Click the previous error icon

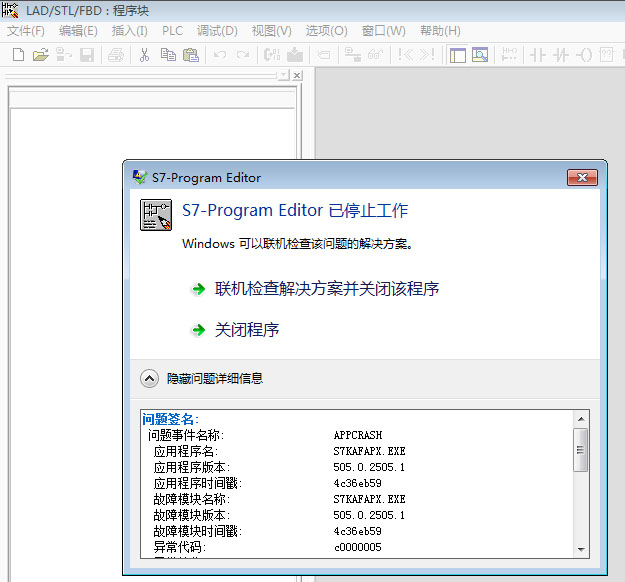coord(405,55)
